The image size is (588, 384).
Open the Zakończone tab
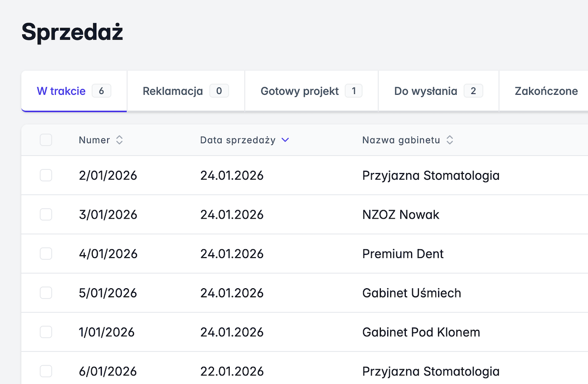546,91
